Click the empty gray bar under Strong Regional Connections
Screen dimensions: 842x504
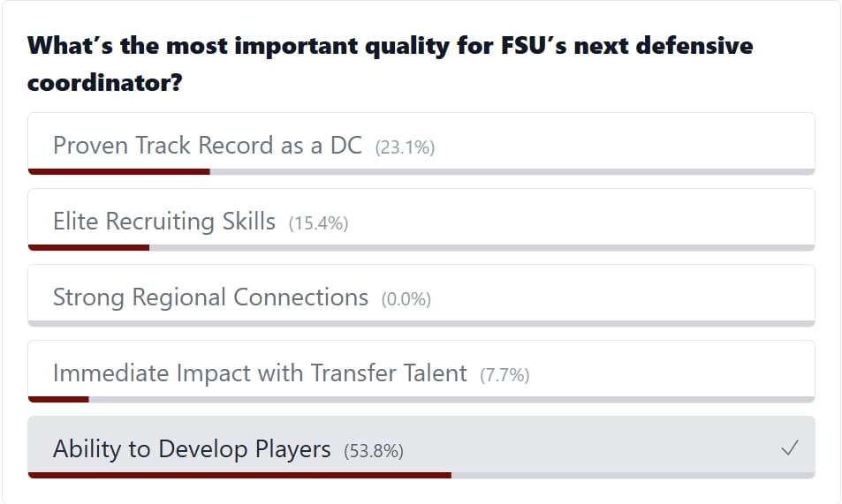coord(421,324)
